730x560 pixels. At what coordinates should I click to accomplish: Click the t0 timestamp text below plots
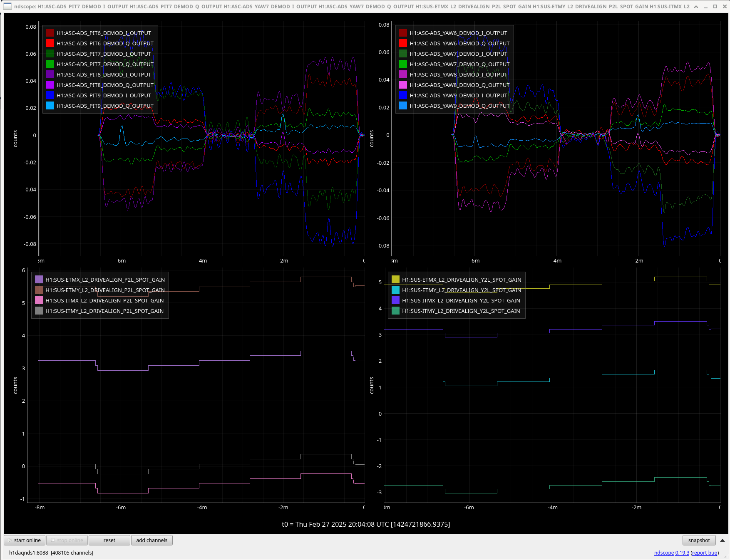pos(366,524)
